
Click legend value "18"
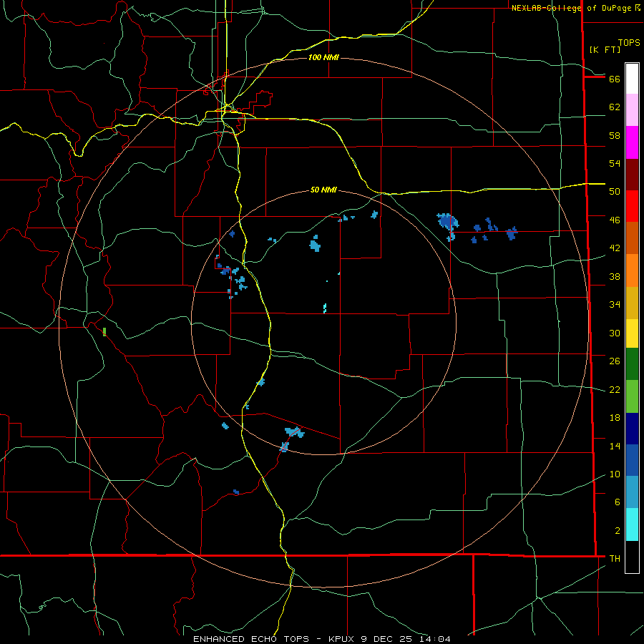pos(615,418)
